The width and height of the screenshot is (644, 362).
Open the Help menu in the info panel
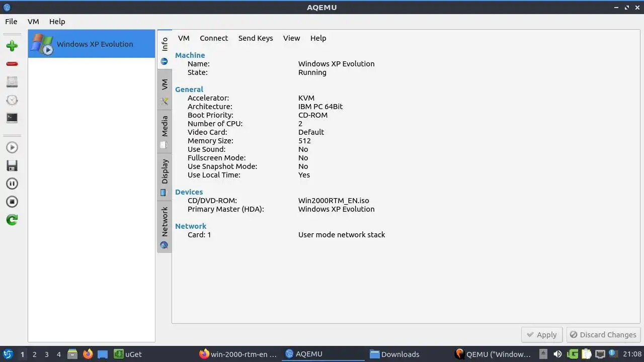(x=318, y=38)
